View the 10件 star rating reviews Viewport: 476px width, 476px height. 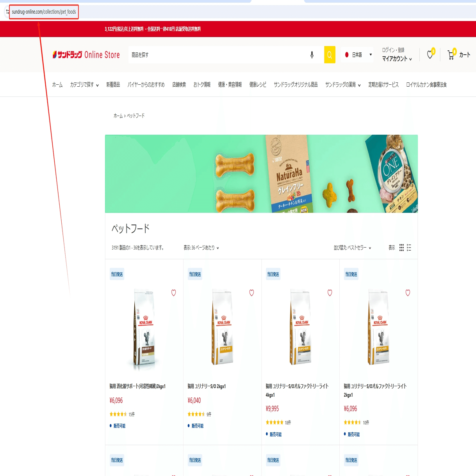tap(357, 423)
